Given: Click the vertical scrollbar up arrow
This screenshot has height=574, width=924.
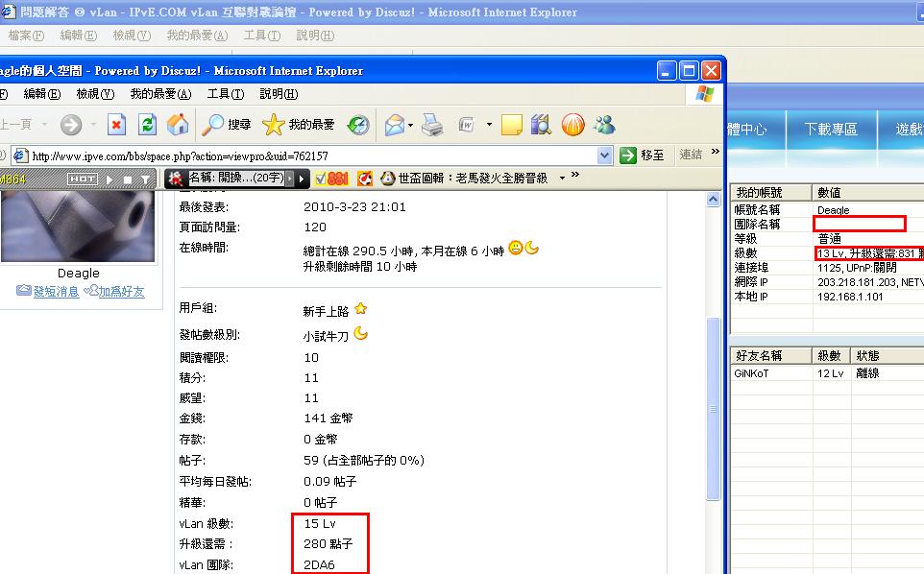Looking at the screenshot, I should pyautogui.click(x=713, y=200).
